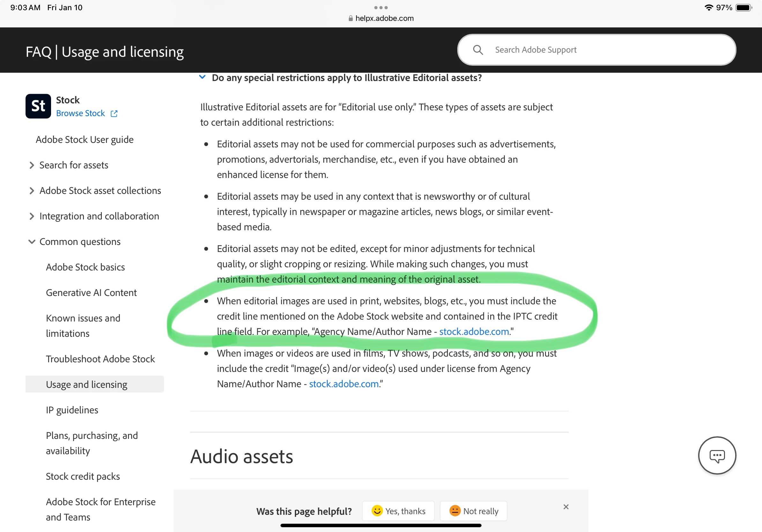Select Stock credit packs sidebar item
Image resolution: width=762 pixels, height=532 pixels.
pyautogui.click(x=83, y=476)
